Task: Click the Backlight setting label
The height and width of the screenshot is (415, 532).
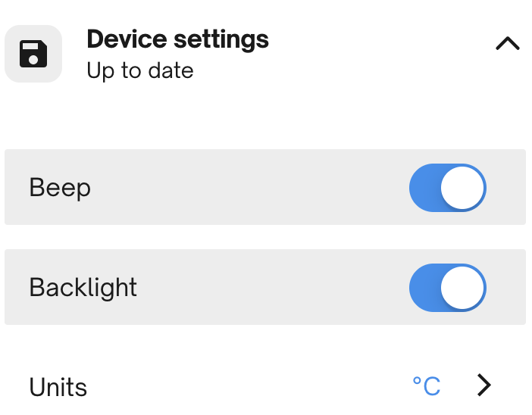Action: coord(83,288)
